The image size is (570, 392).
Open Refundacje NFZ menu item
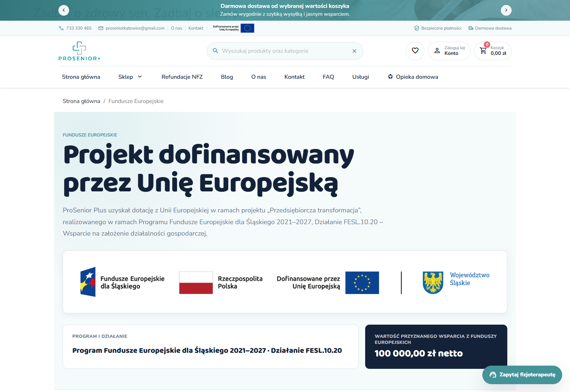point(182,77)
